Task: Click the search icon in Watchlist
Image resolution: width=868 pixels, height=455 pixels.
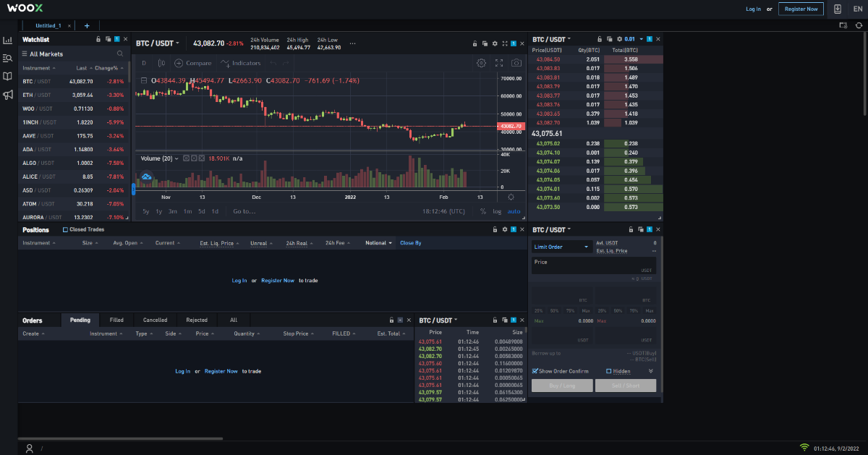Action: point(120,54)
